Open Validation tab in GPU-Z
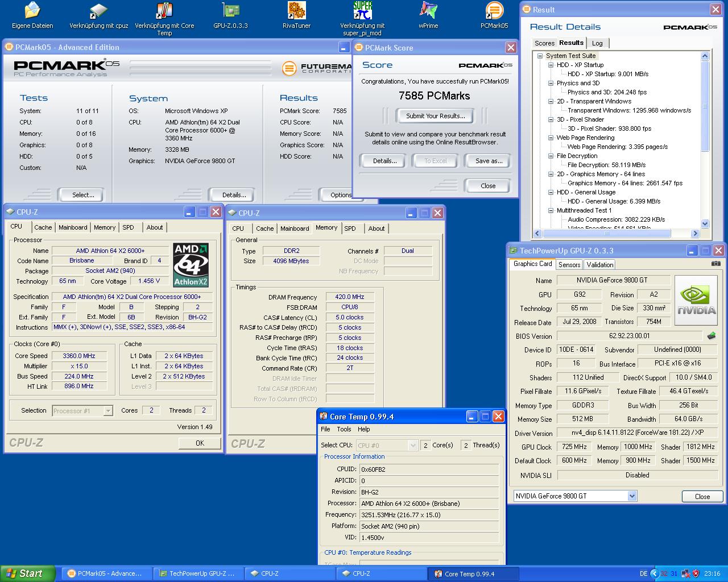 [x=600, y=265]
